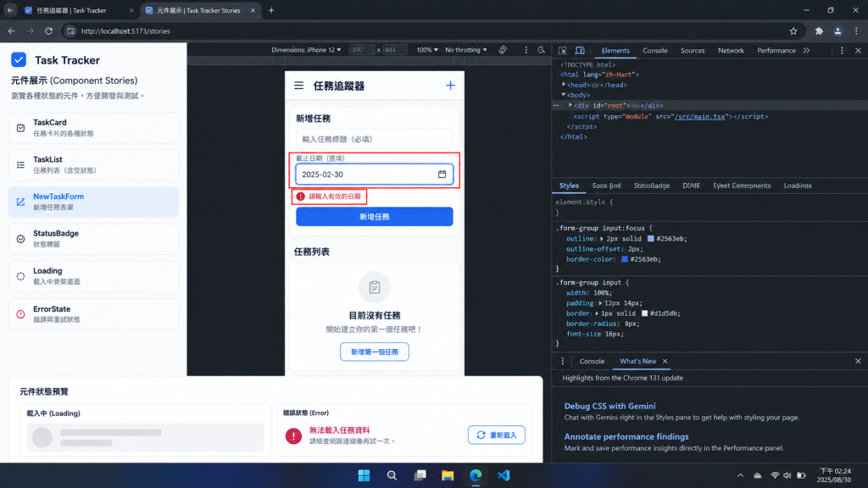Click the 重新載入 reload button

(497, 435)
